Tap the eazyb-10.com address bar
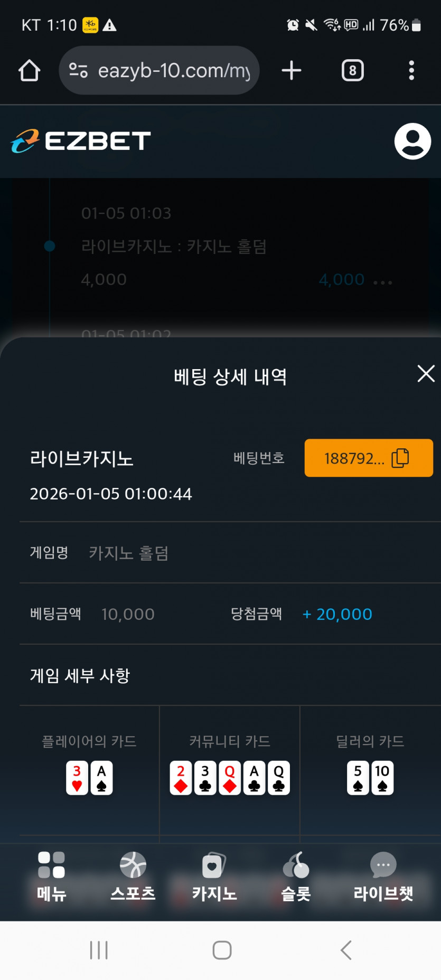The image size is (441, 980). pyautogui.click(x=173, y=71)
